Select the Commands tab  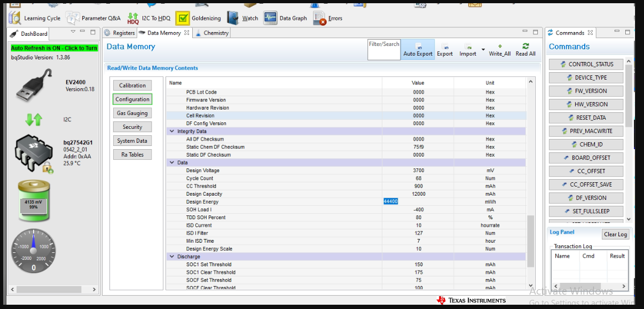tap(570, 33)
